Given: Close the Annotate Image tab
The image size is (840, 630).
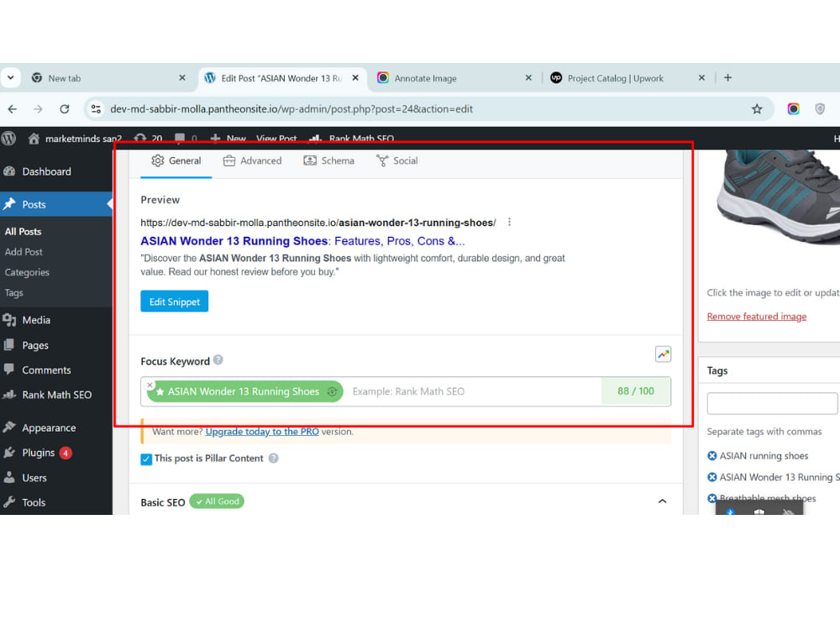Looking at the screenshot, I should (528, 77).
